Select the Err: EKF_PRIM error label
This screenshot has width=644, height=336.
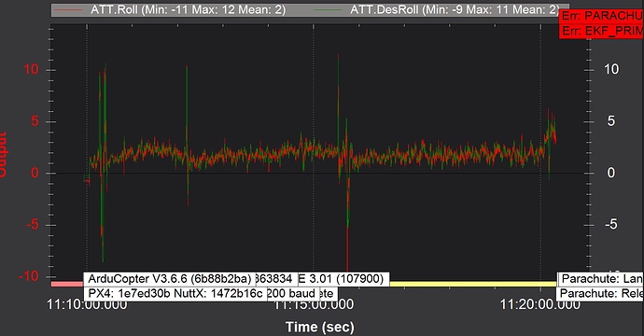click(x=602, y=31)
